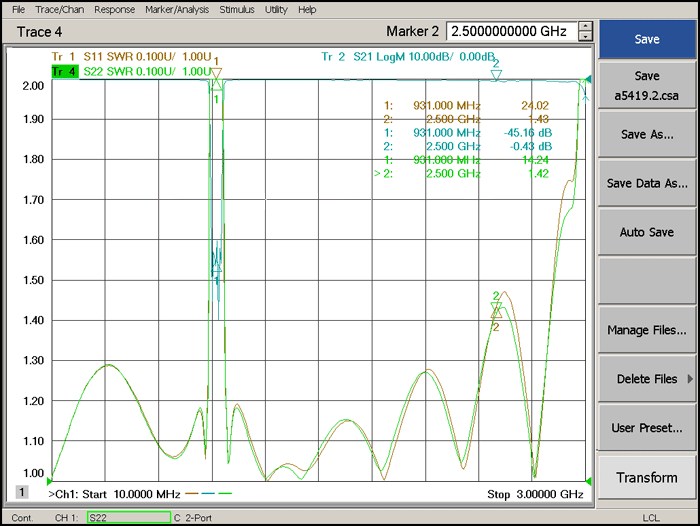
Task: Click the Ch1 Start 10.0000 MHz label
Action: click(x=114, y=494)
